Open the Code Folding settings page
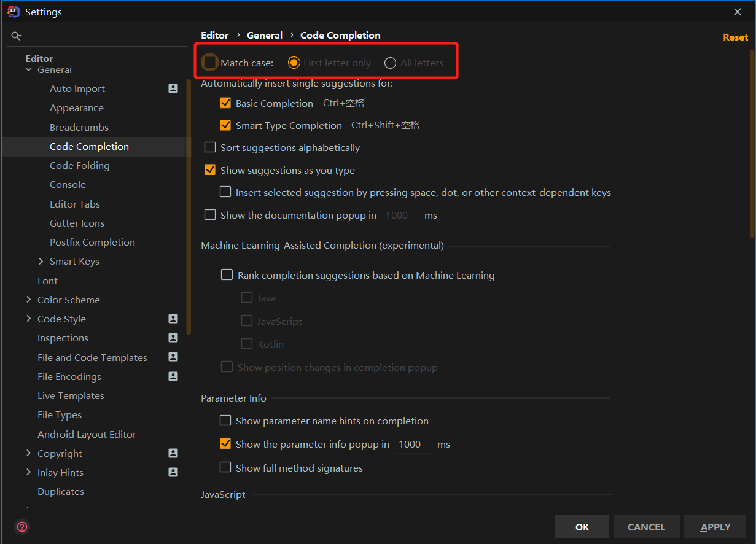This screenshot has width=756, height=544. coord(80,165)
